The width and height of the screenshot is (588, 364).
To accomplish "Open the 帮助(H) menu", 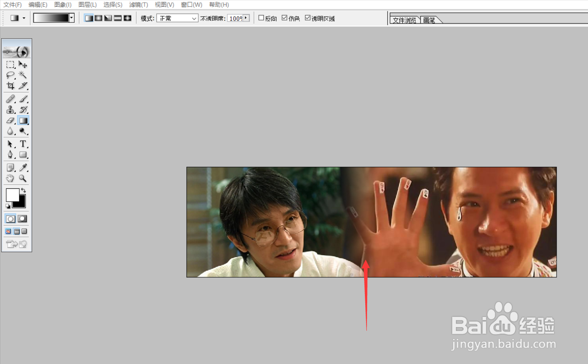I will [219, 5].
